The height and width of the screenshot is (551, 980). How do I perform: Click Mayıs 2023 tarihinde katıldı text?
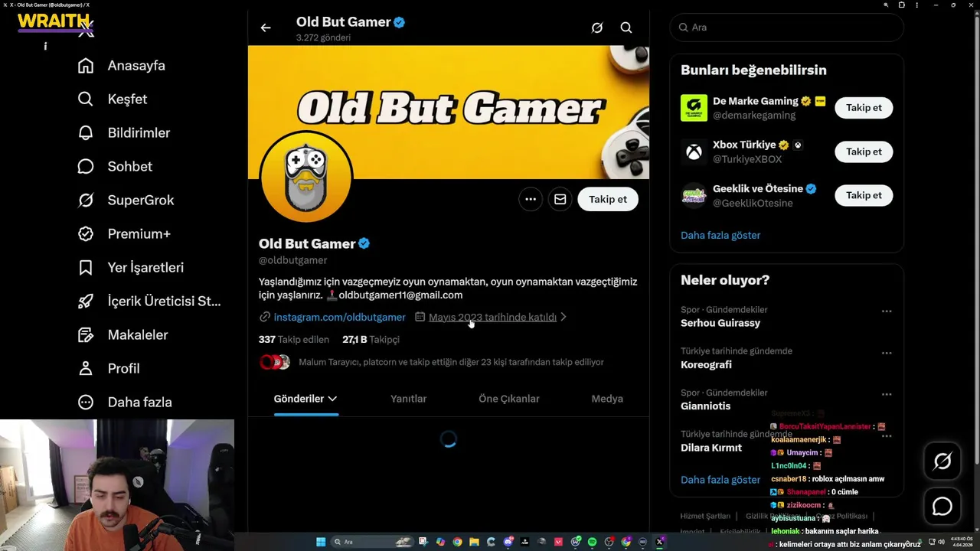click(492, 317)
